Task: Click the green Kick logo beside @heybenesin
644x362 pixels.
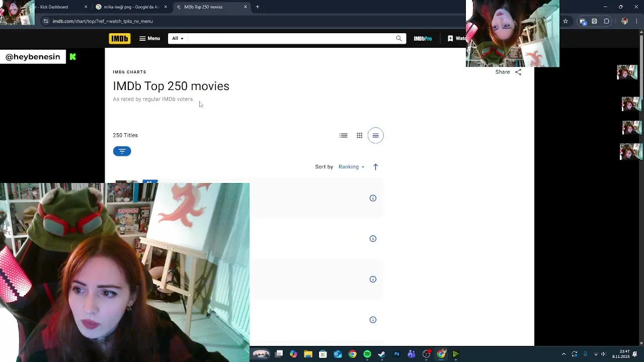Action: click(73, 57)
